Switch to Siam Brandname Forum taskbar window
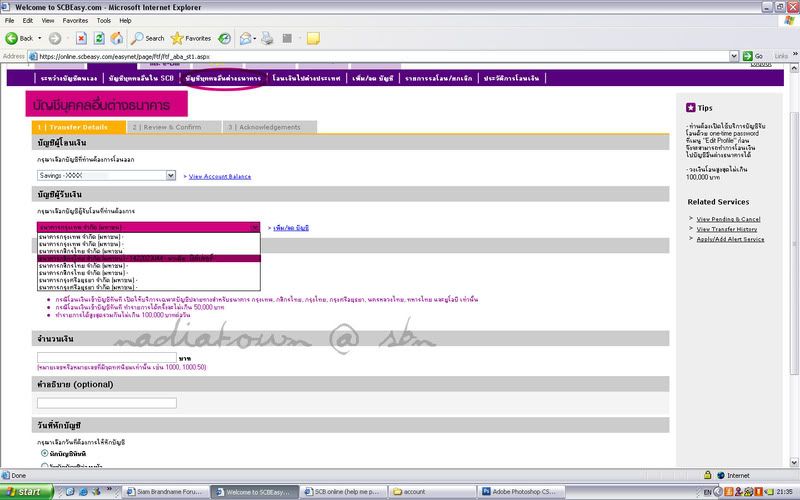 click(x=165, y=492)
